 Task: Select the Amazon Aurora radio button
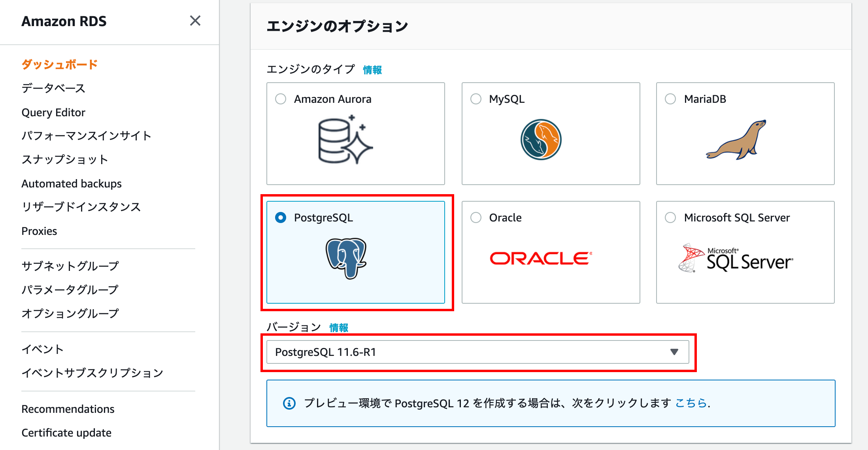pyautogui.click(x=281, y=99)
